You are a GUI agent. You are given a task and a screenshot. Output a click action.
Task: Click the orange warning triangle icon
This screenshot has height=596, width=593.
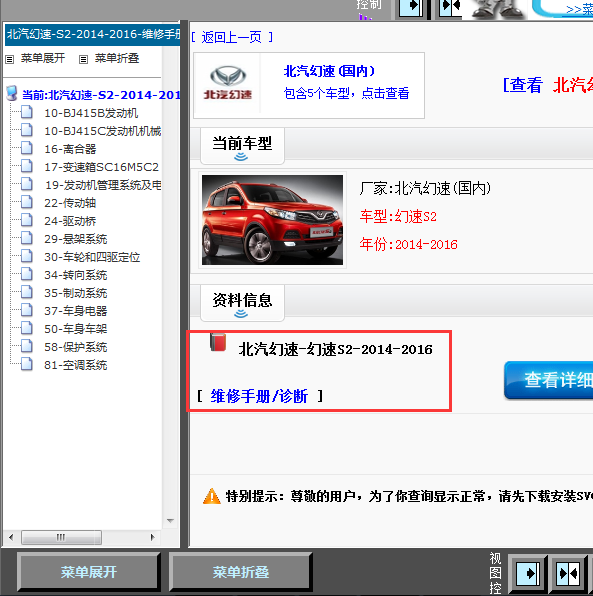(212, 496)
